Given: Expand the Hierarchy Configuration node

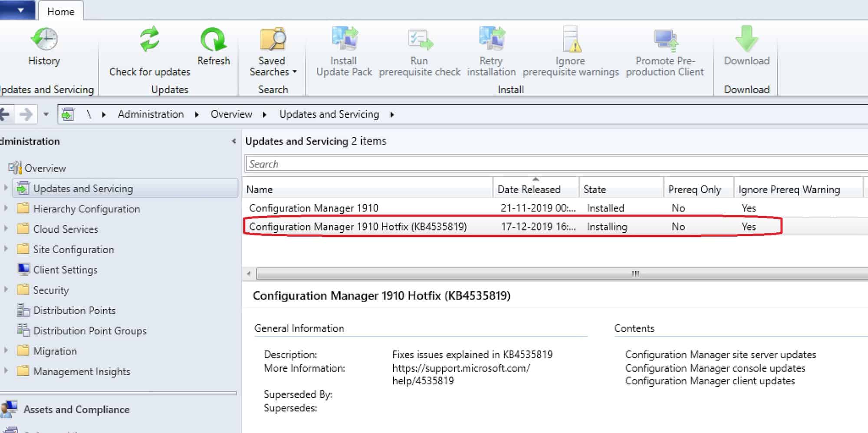Looking at the screenshot, I should tap(6, 208).
